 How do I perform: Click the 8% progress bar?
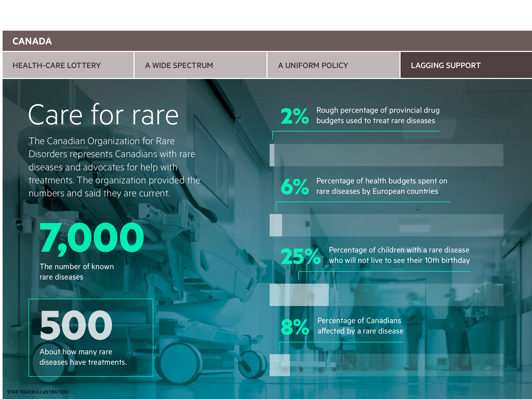tap(387, 365)
